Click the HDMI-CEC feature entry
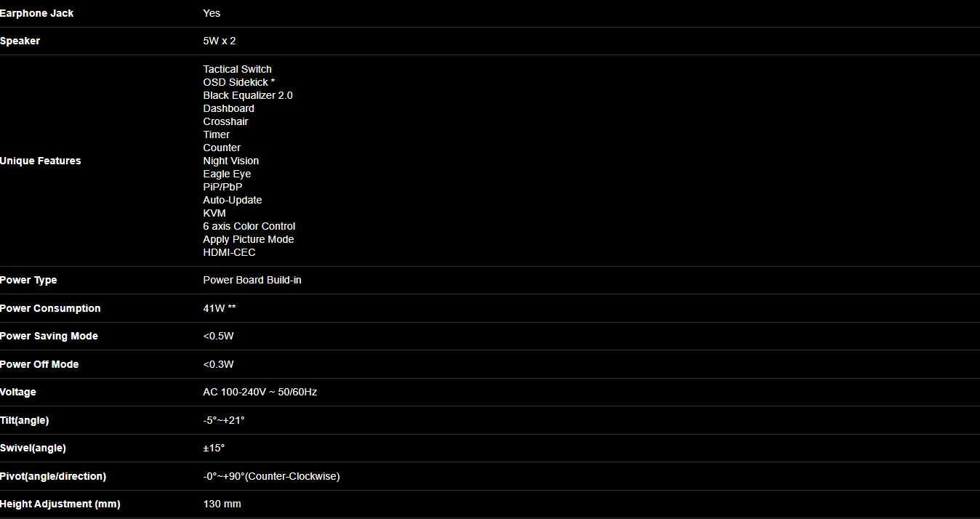The height and width of the screenshot is (519, 980). tap(230, 252)
